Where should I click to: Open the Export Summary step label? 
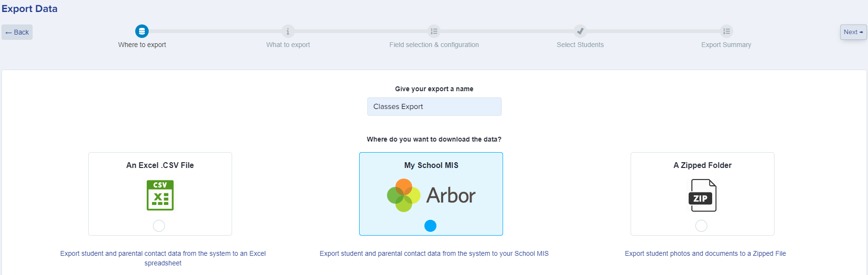(726, 45)
